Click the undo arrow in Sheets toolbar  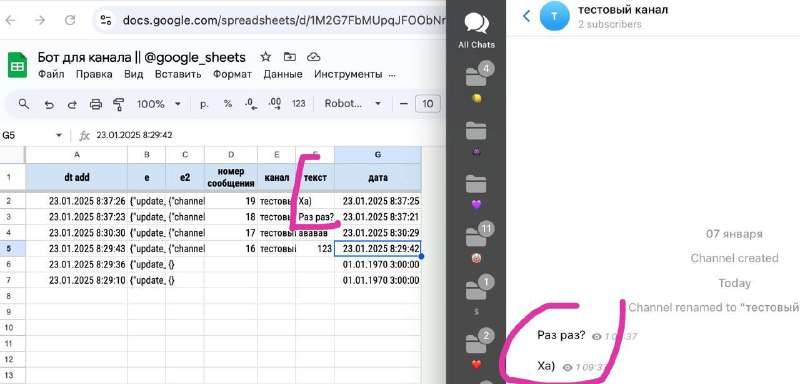(x=49, y=105)
